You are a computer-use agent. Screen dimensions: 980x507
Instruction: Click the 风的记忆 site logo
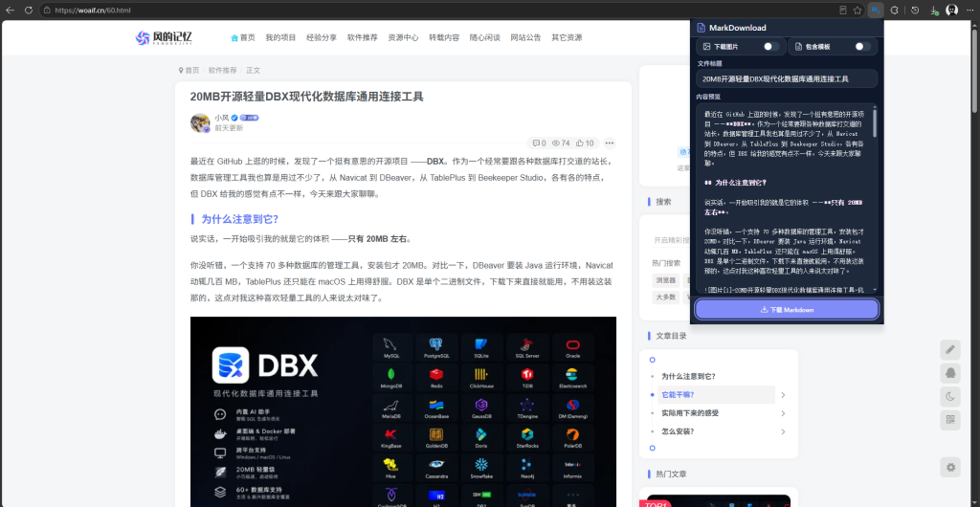tap(164, 37)
